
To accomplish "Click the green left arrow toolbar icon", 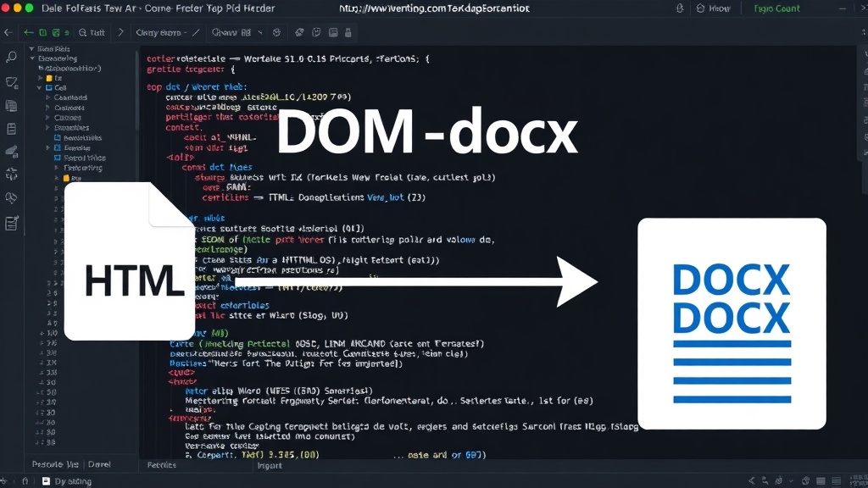I will (28, 33).
